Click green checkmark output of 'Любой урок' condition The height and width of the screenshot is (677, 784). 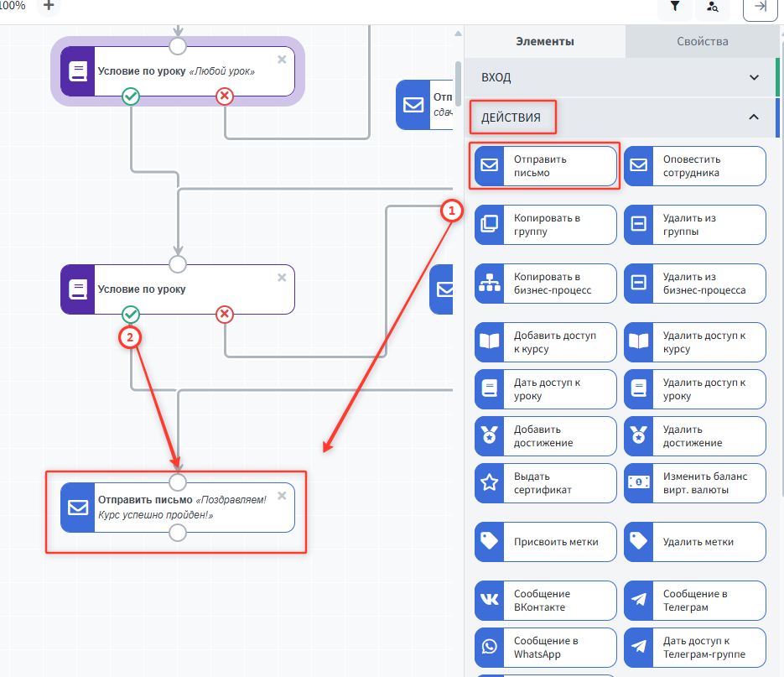coord(131,96)
